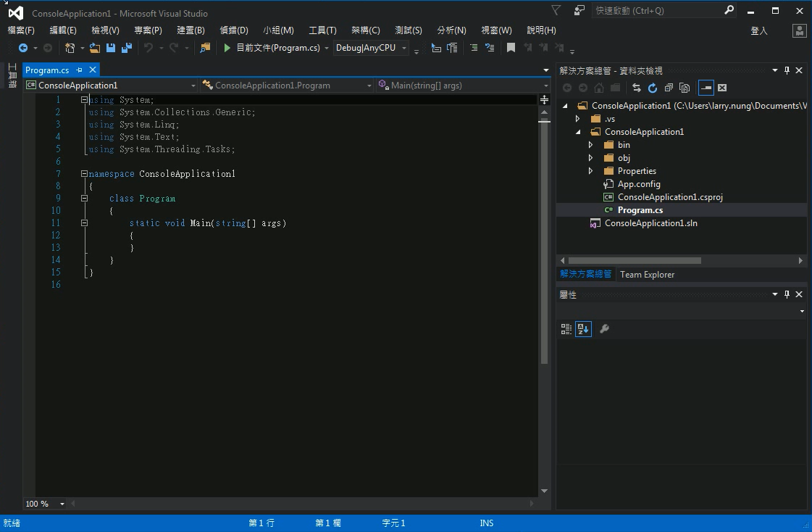
Task: Click the step-into style icon after Debug dropdown
Action: 436,48
